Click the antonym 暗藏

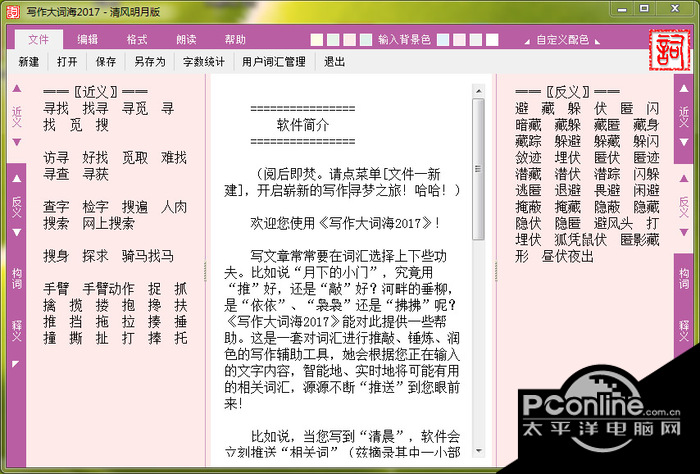528,125
